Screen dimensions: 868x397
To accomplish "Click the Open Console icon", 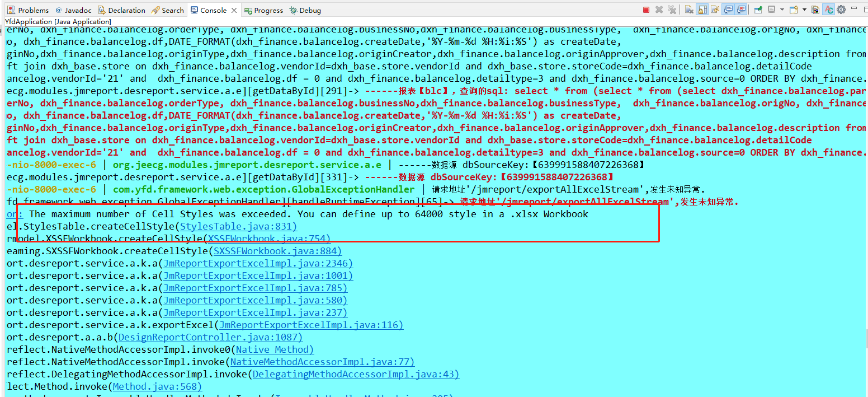I will point(794,10).
